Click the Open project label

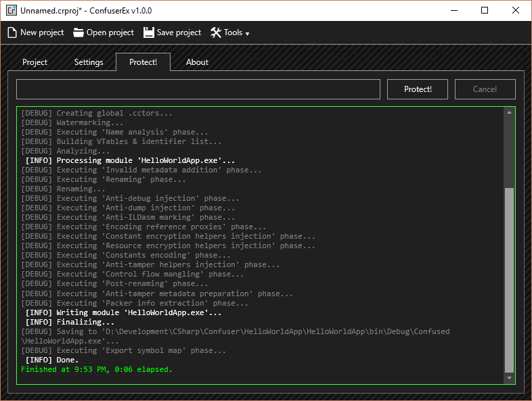click(110, 32)
